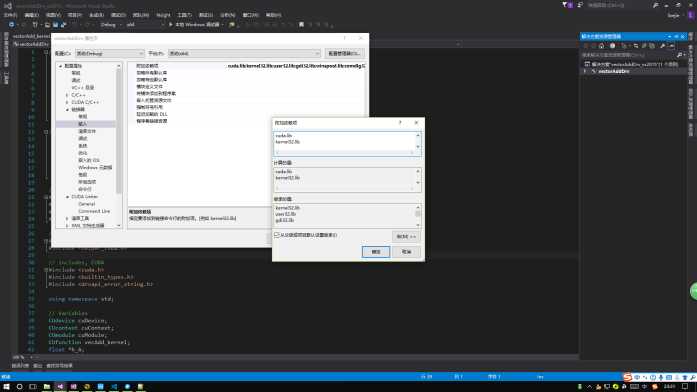Open the 文件 menu
Image resolution: width=697 pixels, height=392 pixels.
click(10, 15)
